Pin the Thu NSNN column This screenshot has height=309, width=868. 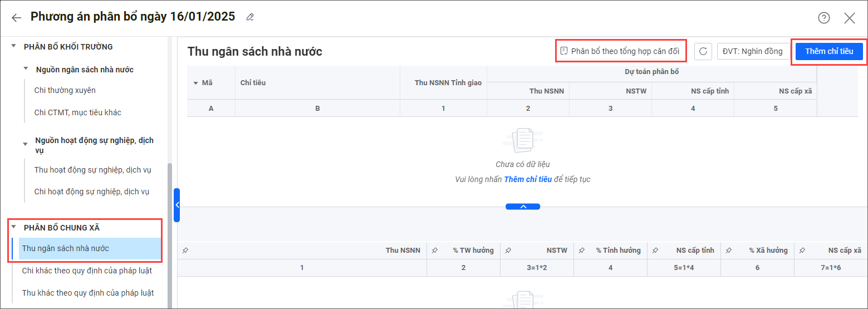(x=185, y=251)
